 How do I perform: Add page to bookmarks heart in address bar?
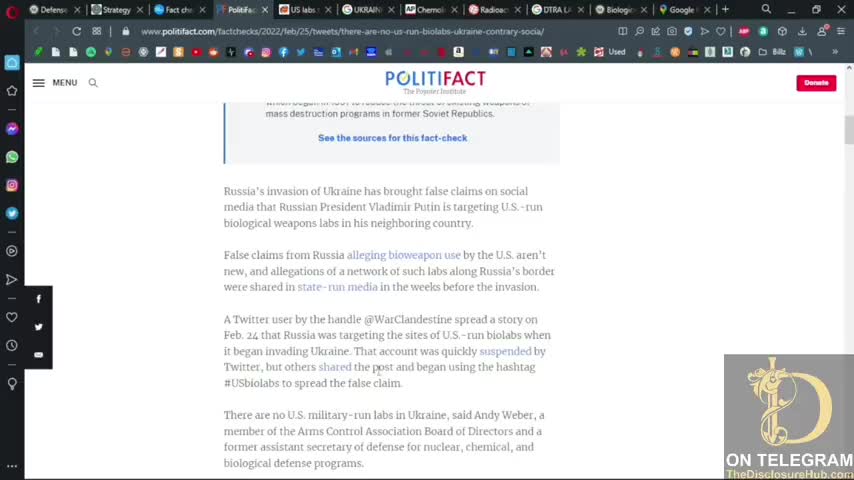(x=721, y=32)
